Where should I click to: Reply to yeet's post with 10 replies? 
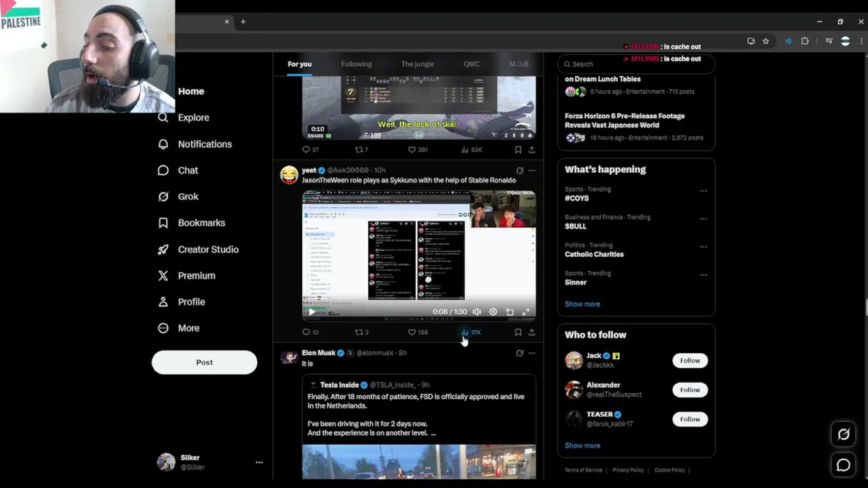[310, 332]
